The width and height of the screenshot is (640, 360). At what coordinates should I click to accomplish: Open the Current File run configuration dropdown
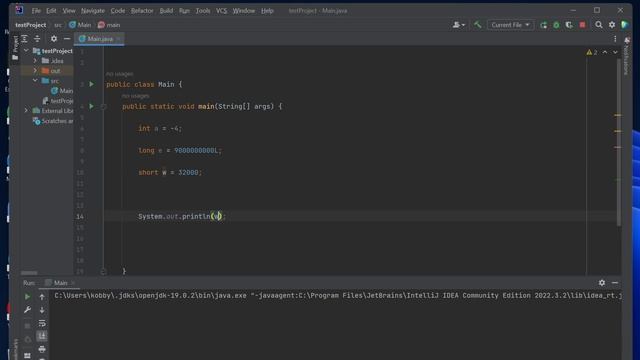[x=510, y=25]
